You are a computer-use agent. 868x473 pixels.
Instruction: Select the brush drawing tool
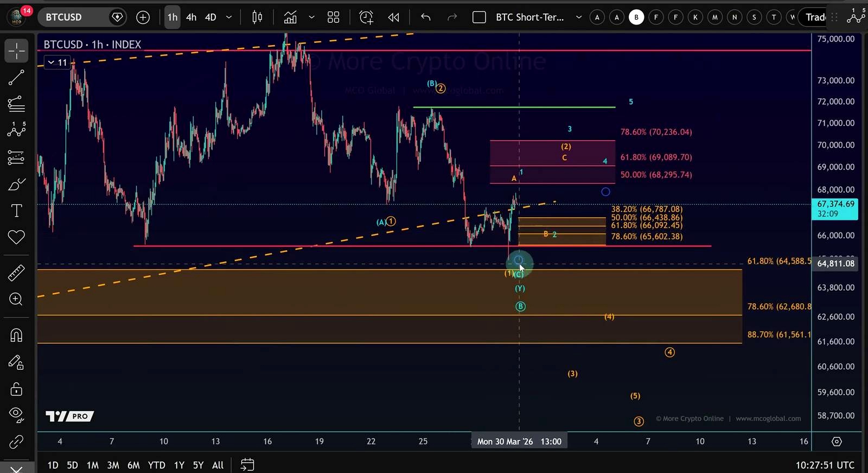pyautogui.click(x=16, y=185)
